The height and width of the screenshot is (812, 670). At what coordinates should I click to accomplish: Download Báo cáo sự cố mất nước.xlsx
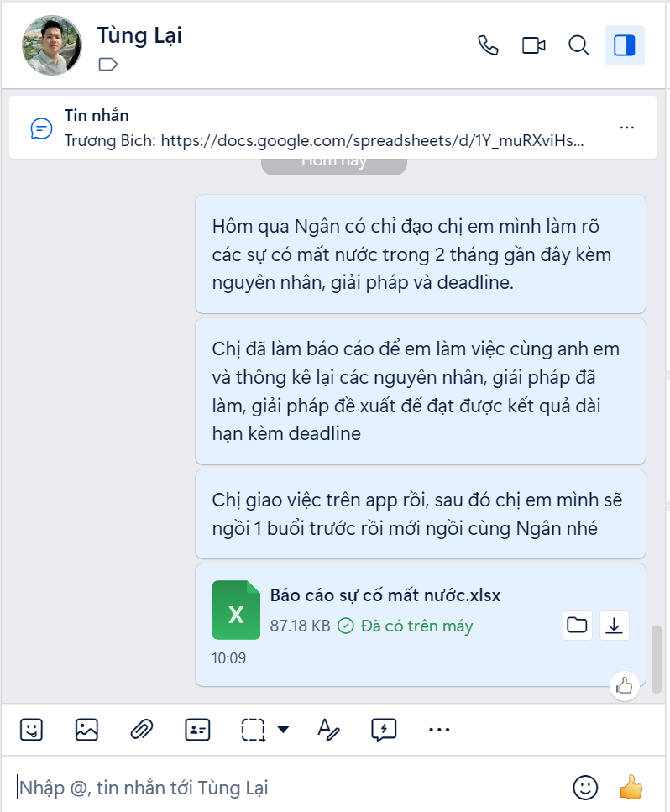click(x=615, y=626)
